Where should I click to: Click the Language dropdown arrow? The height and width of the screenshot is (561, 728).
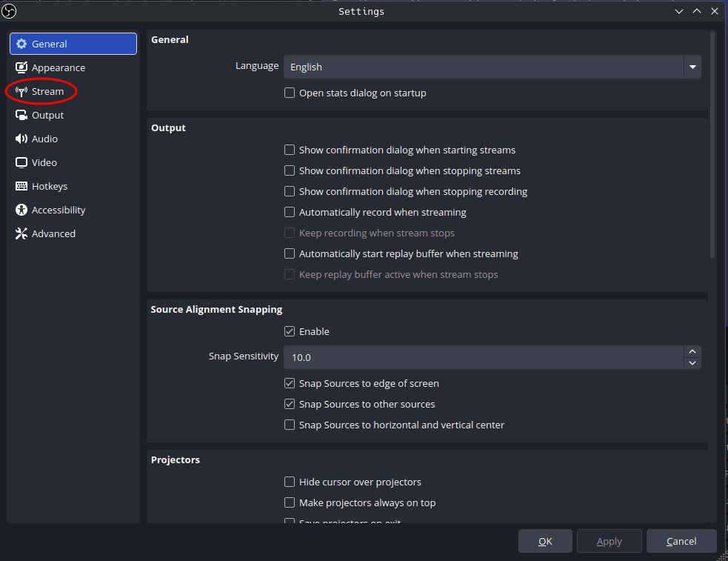[692, 67]
